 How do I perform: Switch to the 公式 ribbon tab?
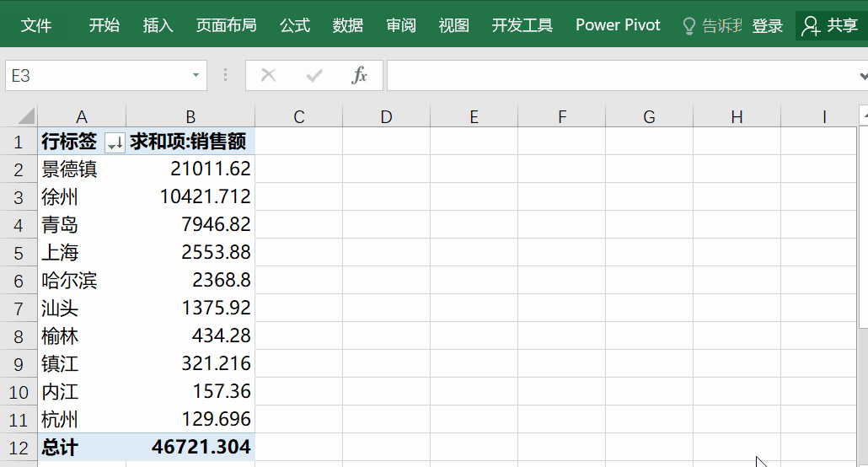coord(294,25)
